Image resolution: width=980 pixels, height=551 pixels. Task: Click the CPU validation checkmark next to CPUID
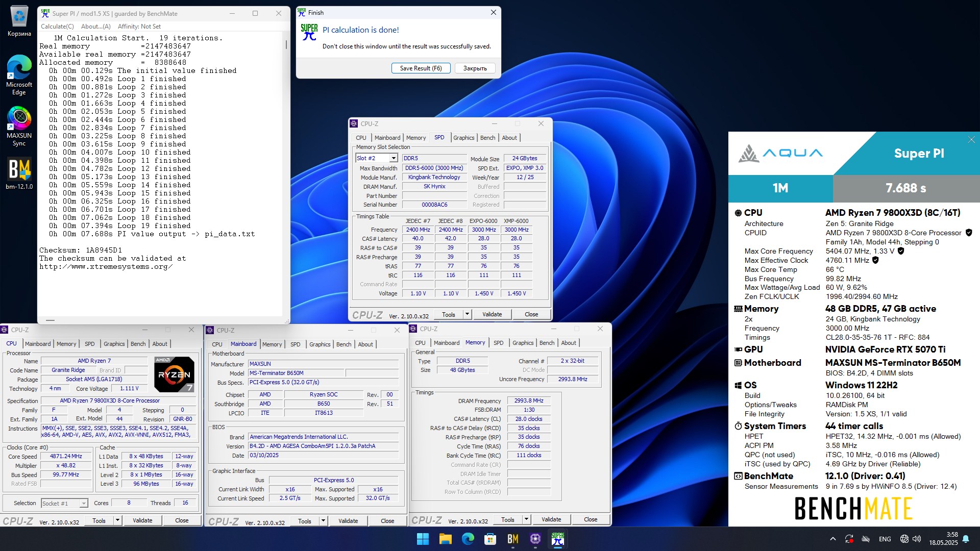point(969,233)
